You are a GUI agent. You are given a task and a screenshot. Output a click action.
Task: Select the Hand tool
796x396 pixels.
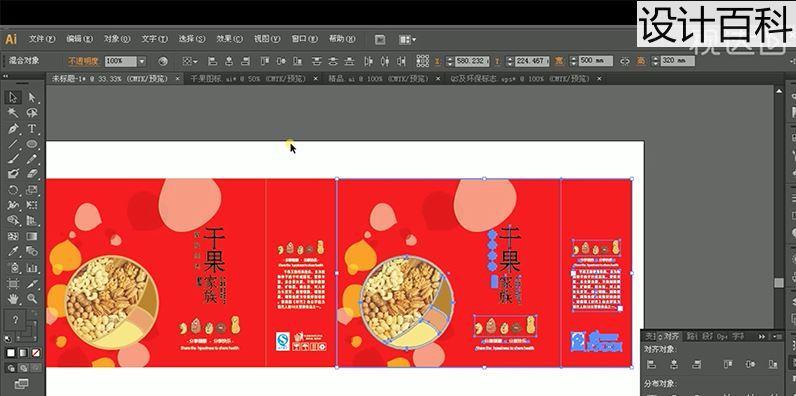click(x=14, y=298)
